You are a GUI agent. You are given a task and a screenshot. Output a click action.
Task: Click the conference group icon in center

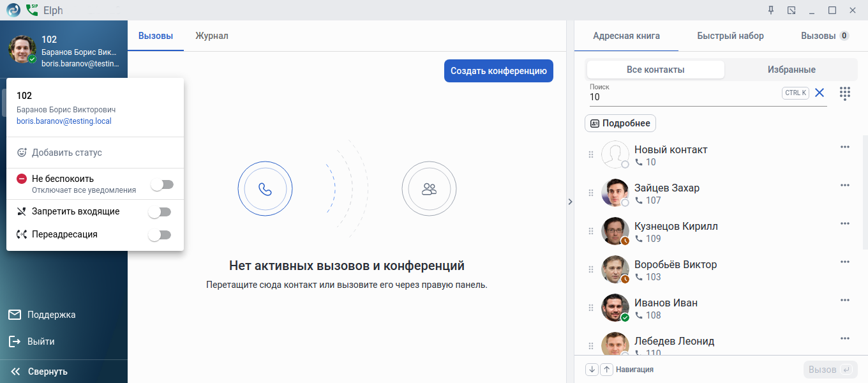point(429,189)
